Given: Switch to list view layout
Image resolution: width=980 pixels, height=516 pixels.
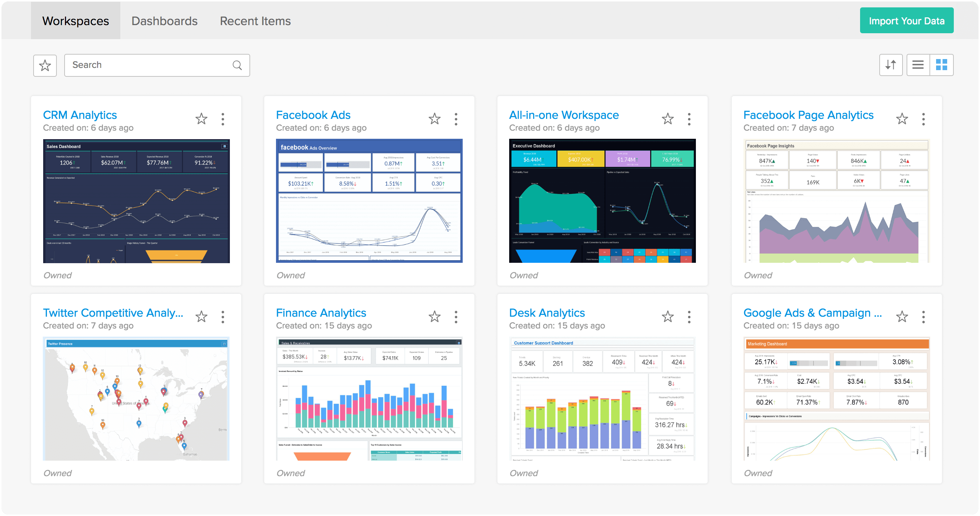Looking at the screenshot, I should point(918,65).
